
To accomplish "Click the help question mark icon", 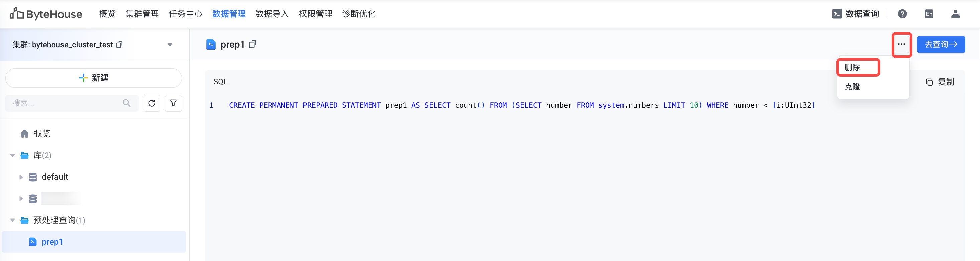I will pos(902,14).
